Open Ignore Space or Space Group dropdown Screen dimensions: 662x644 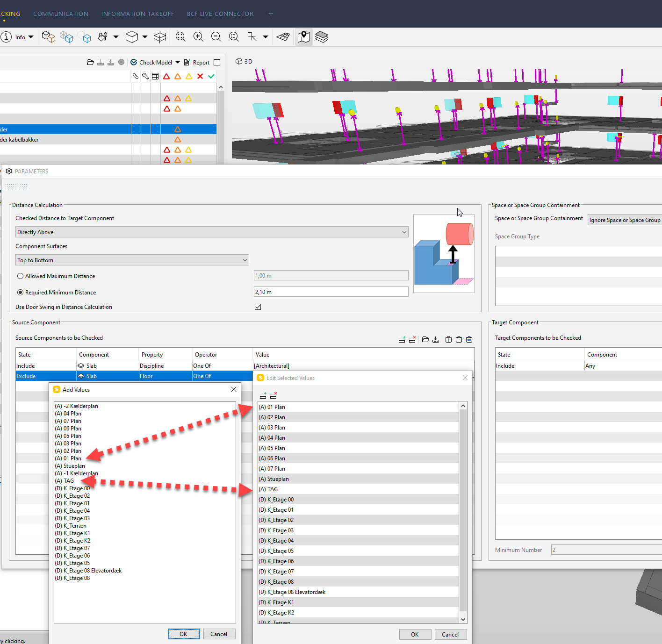pos(625,220)
